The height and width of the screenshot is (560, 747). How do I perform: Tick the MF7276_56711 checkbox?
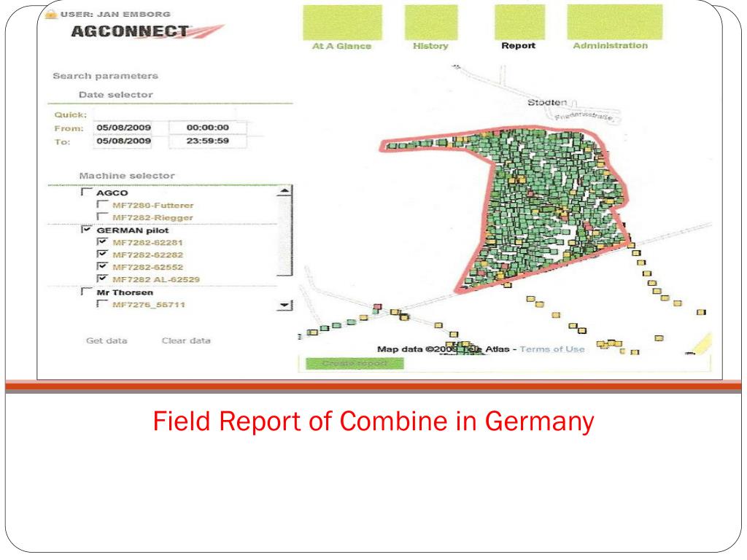pos(101,304)
